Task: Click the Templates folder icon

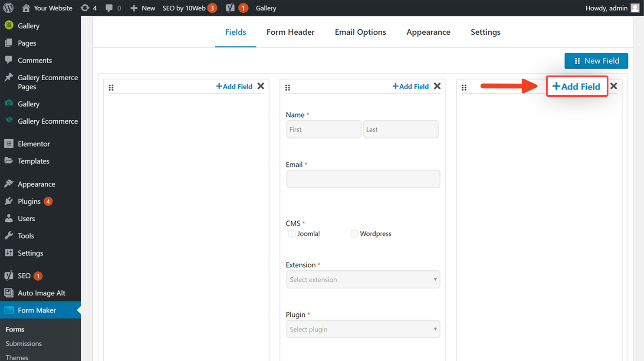Action: (x=9, y=161)
